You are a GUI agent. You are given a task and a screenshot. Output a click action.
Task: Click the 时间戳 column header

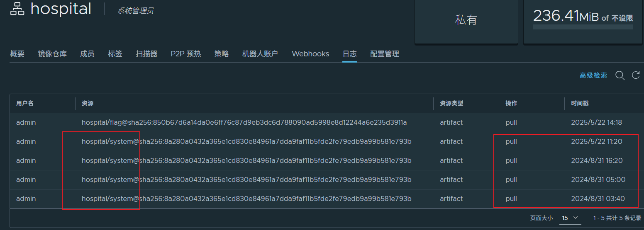pos(580,103)
